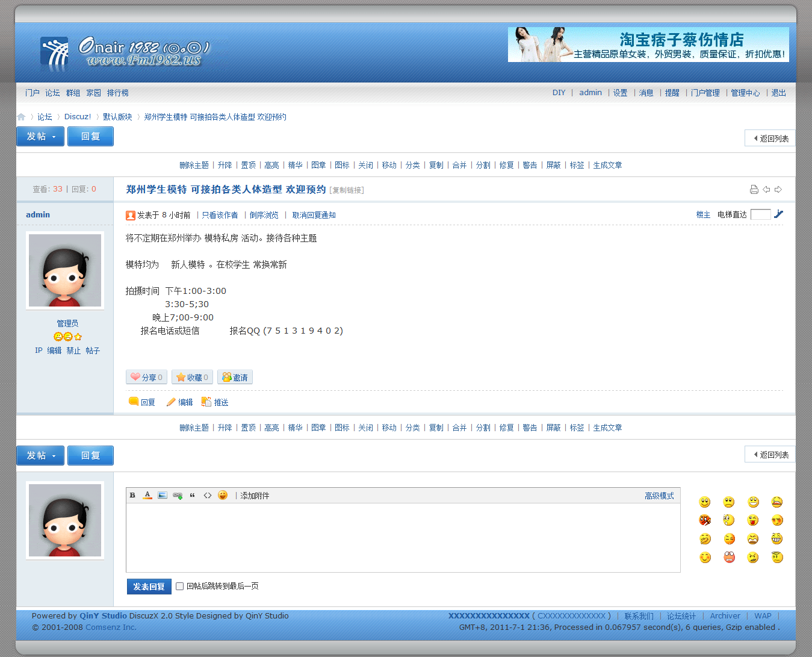Screen dimensions: 812x657
Task: Open 排行榜 in the navigation bar
Action: 118,93
